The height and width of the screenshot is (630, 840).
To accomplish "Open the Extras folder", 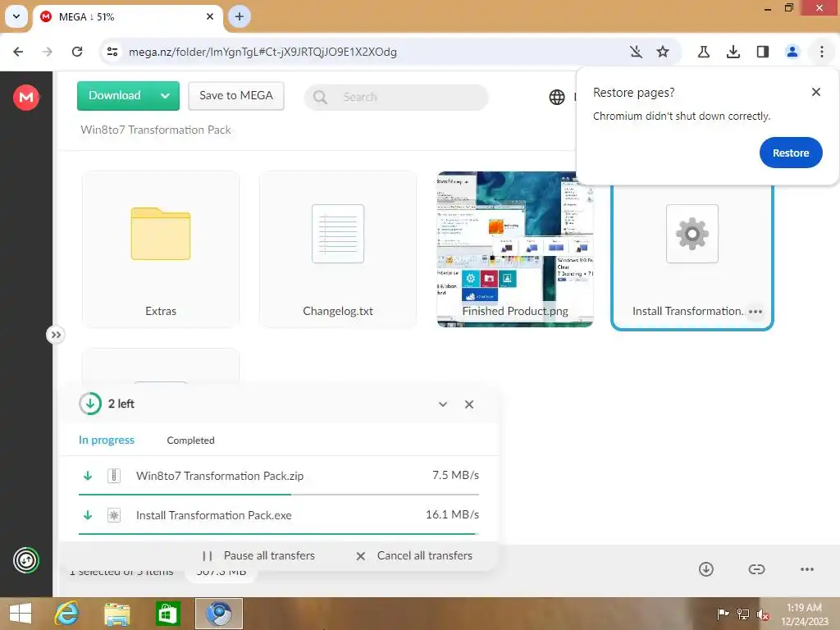I will pyautogui.click(x=161, y=249).
